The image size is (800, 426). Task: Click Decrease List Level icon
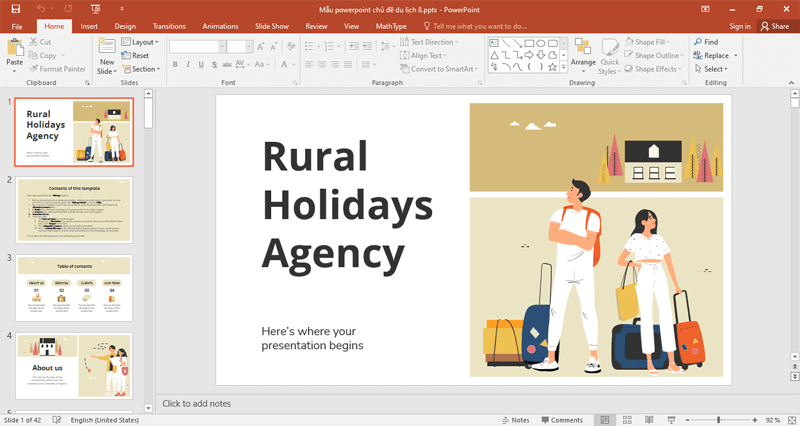point(354,46)
